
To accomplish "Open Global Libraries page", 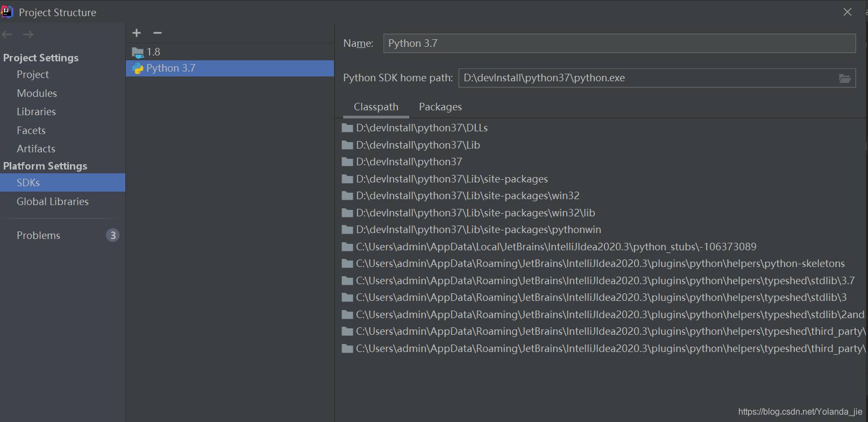I will click(x=53, y=201).
